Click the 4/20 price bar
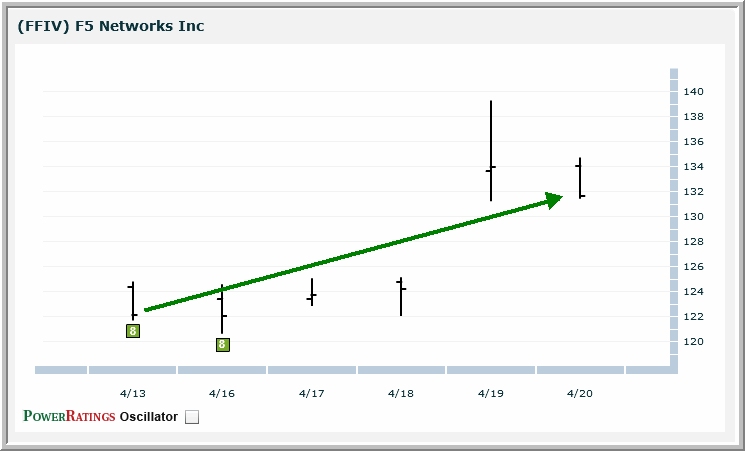This screenshot has height=451, width=745. (x=580, y=177)
